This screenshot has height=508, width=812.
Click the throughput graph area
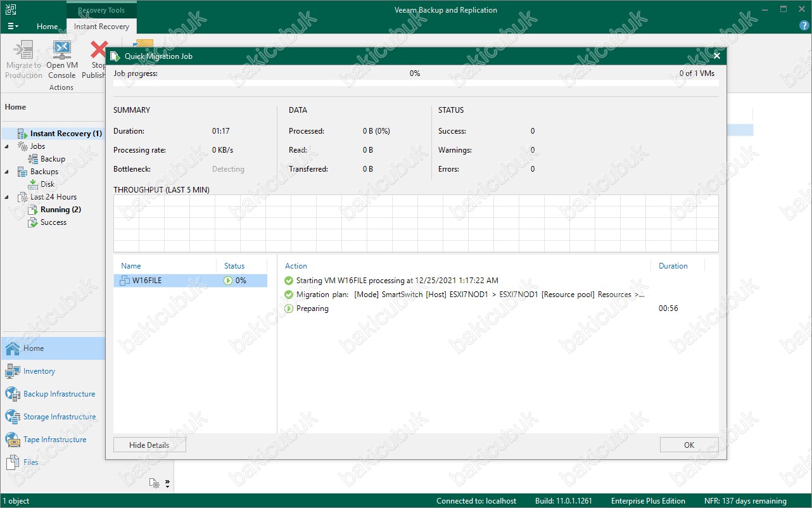click(416, 224)
